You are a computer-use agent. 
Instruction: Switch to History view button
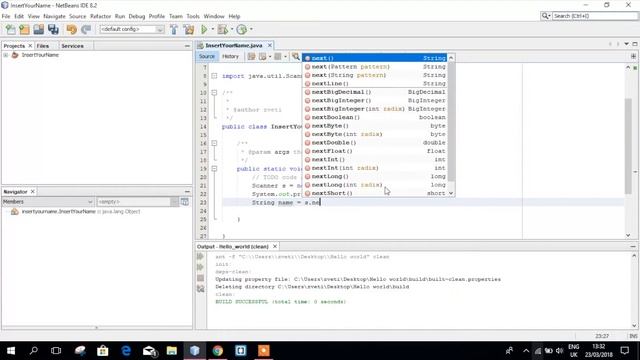230,56
